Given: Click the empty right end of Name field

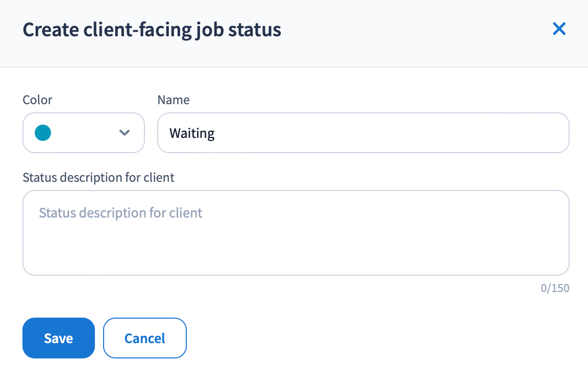Looking at the screenshot, I should (510, 133).
